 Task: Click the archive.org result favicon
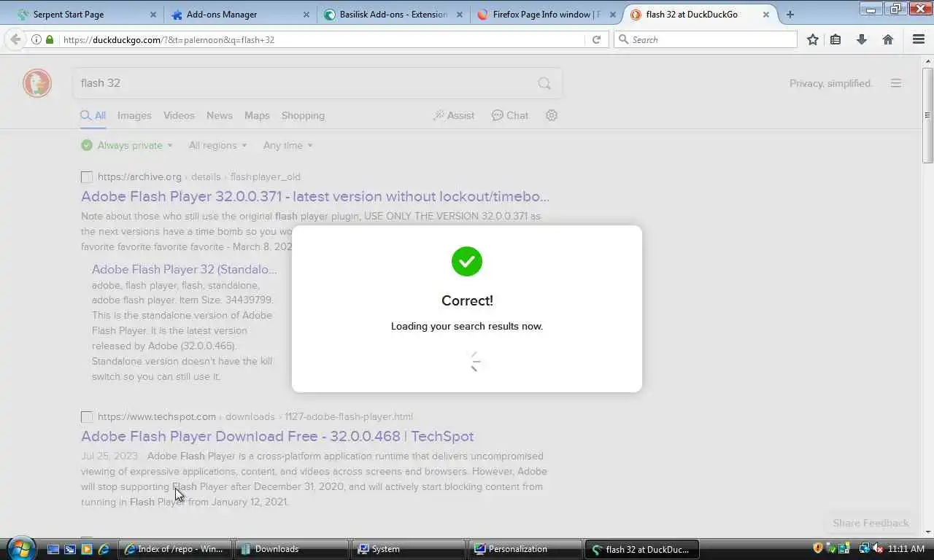click(87, 176)
